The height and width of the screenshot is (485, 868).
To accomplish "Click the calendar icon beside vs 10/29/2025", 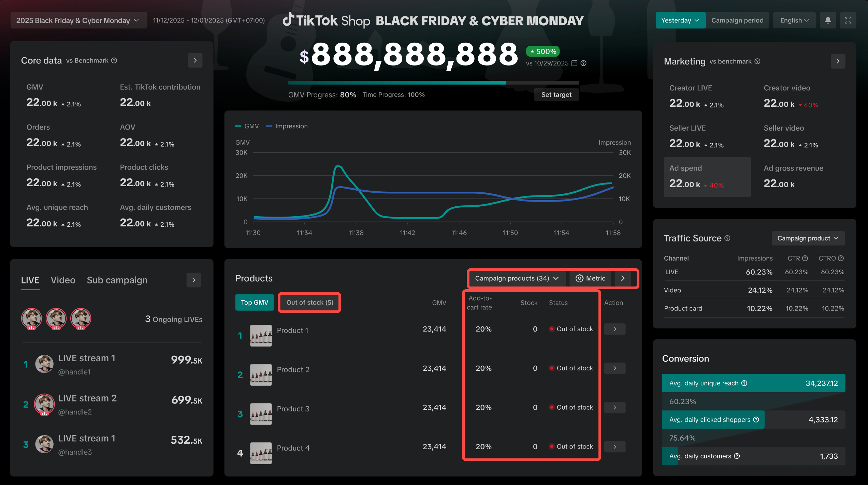I will click(x=574, y=63).
